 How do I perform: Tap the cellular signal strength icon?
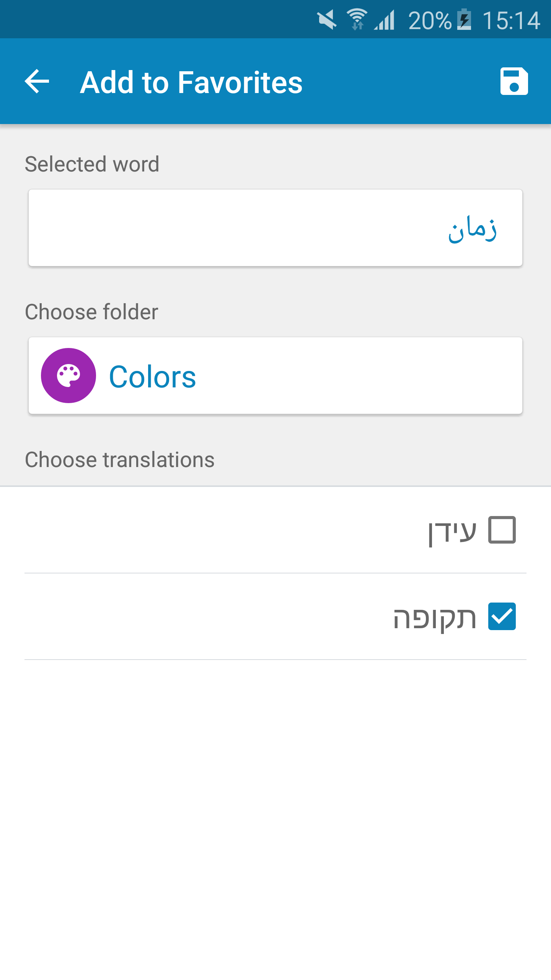coord(385,20)
